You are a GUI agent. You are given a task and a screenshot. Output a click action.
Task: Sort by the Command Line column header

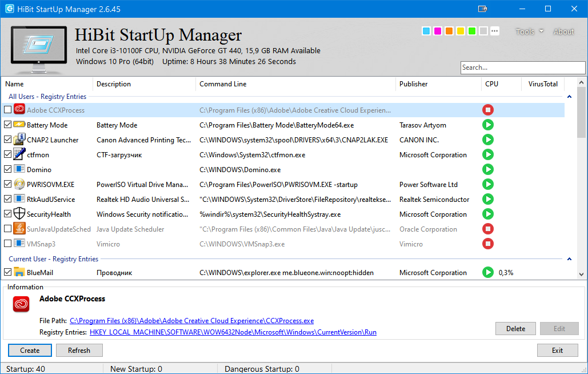295,84
